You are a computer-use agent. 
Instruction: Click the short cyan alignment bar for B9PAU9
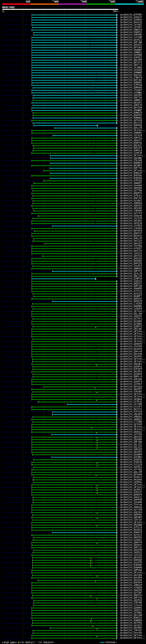pyautogui.click(x=66, y=125)
